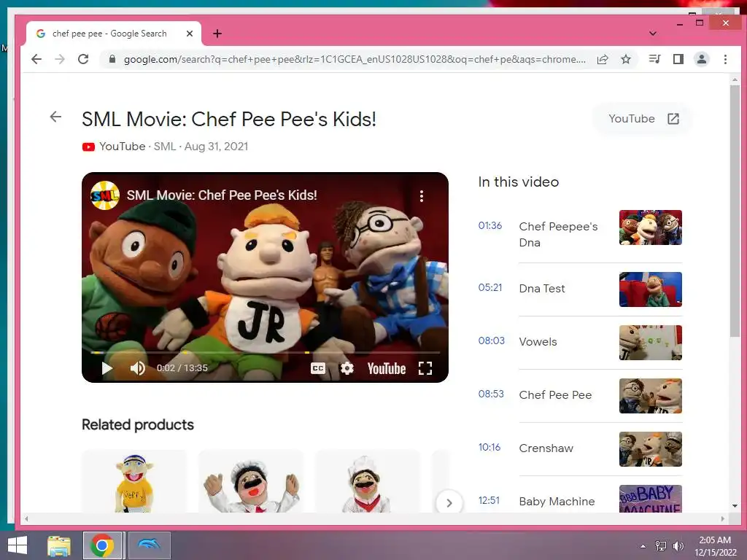Open the video player three-dot options

(x=422, y=196)
